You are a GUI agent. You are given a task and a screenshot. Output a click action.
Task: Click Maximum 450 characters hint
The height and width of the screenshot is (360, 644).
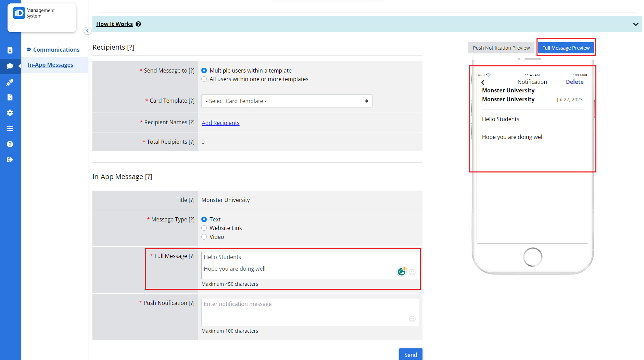pos(230,284)
